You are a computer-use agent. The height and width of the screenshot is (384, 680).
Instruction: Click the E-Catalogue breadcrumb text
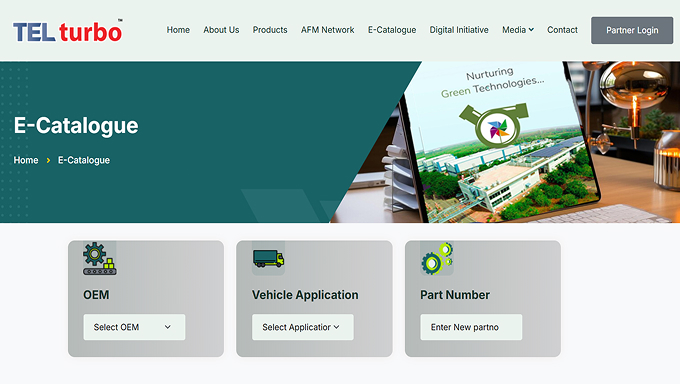point(84,160)
